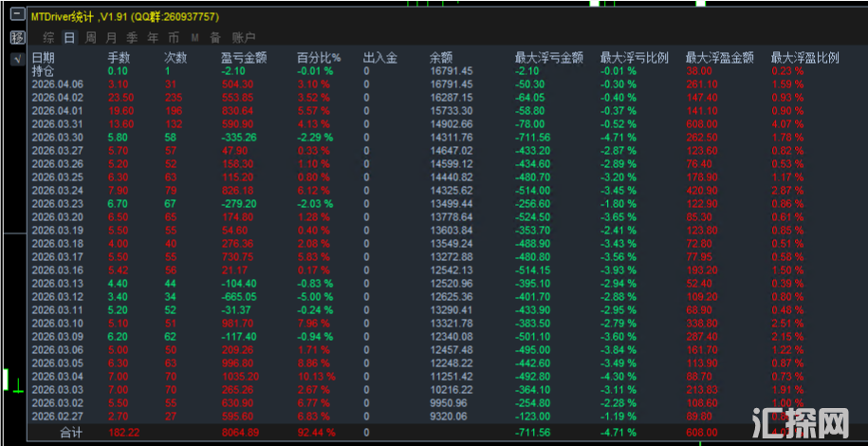Click the 日期 column header
This screenshot has width=868, height=446.
(x=44, y=58)
